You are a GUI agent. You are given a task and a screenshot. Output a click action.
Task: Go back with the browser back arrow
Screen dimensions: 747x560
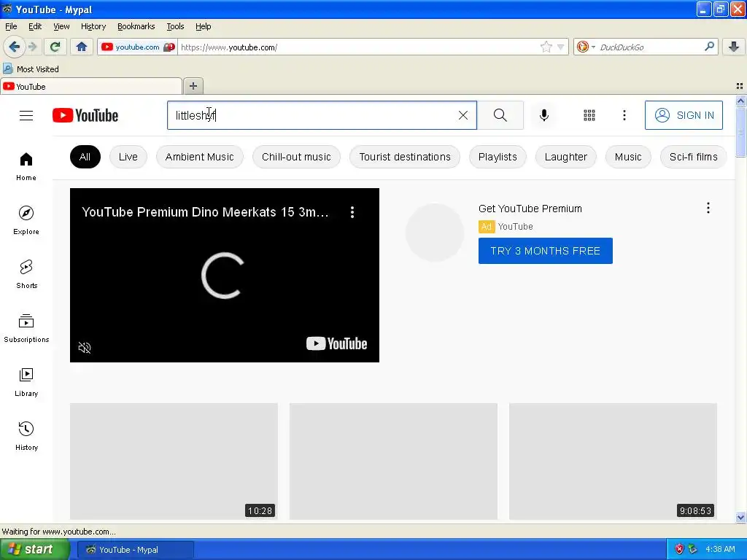point(14,47)
